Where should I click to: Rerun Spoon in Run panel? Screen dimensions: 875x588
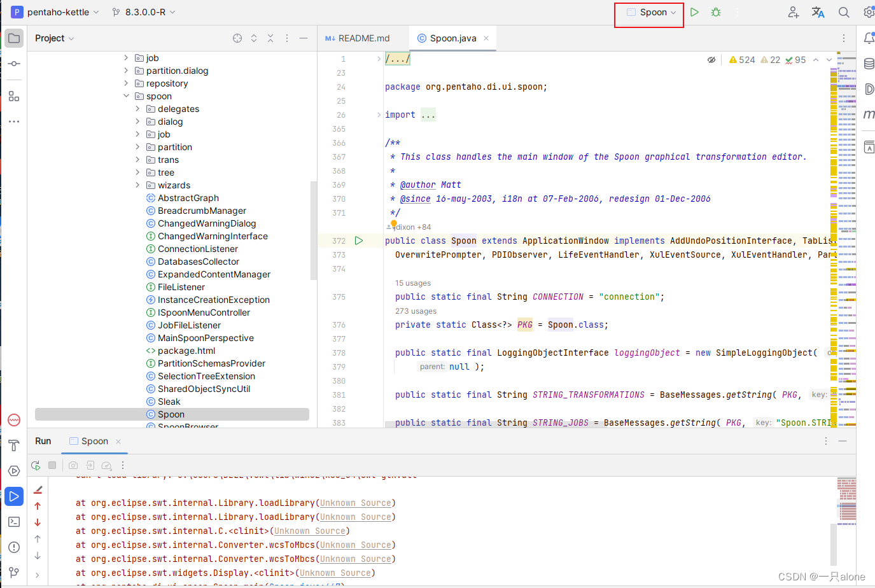[36, 465]
